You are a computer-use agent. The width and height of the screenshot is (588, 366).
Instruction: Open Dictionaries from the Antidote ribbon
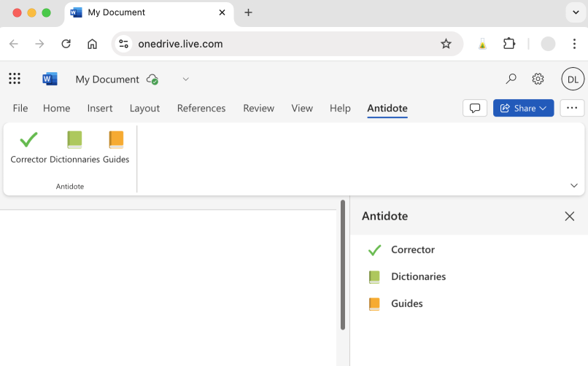pos(74,140)
